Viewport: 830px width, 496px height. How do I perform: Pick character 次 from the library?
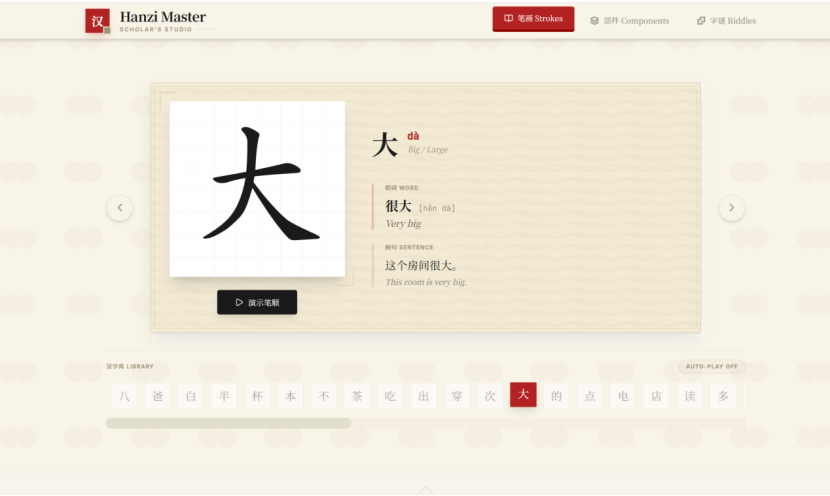pyautogui.click(x=490, y=396)
